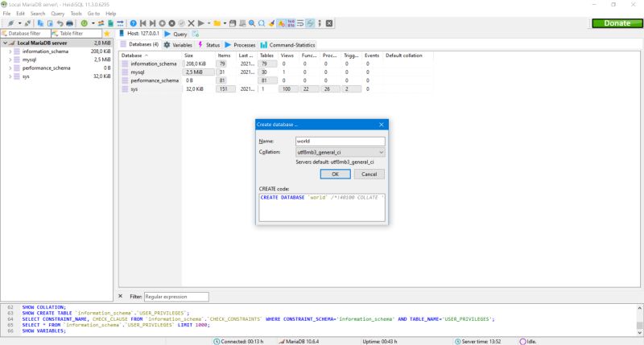Switch to the Processes tab
The width and height of the screenshot is (644, 345).
[240, 45]
